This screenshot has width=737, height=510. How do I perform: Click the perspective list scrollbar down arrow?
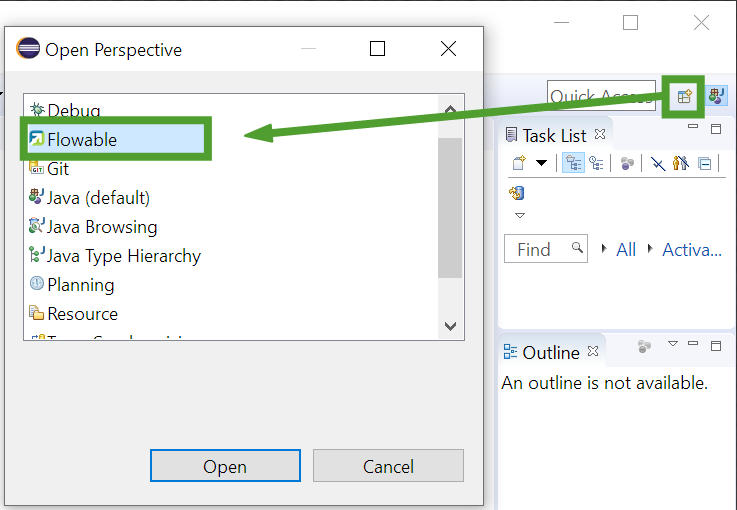point(450,326)
